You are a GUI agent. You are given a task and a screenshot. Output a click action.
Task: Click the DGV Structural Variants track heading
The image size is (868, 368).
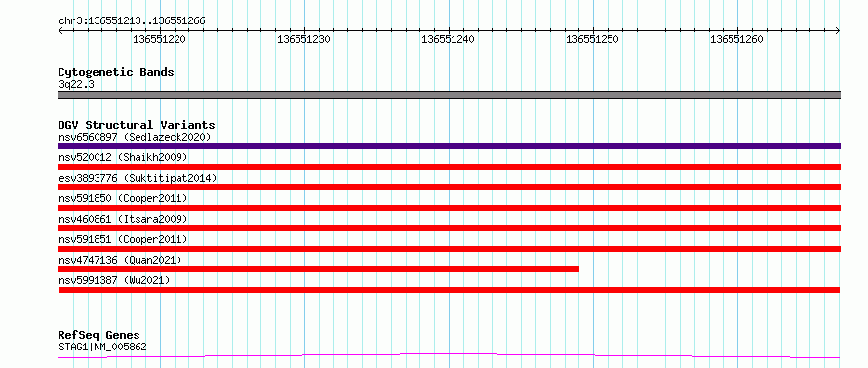pyautogui.click(x=137, y=125)
